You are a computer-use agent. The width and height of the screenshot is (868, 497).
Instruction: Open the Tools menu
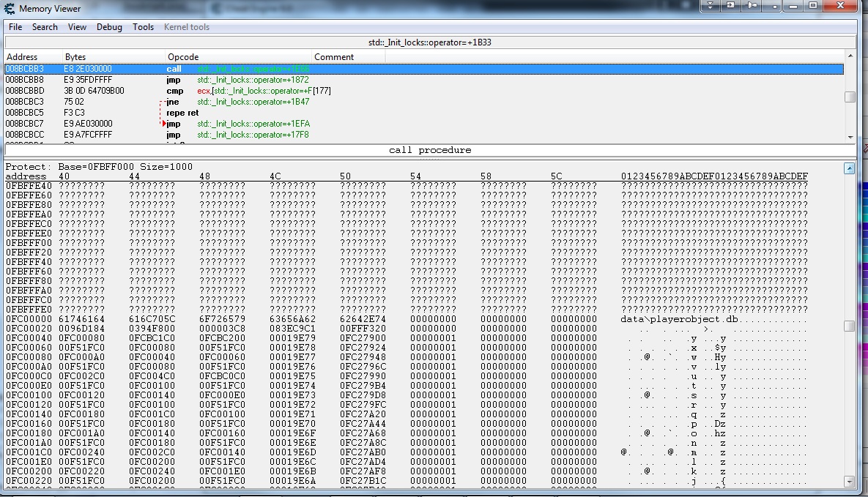tap(144, 27)
